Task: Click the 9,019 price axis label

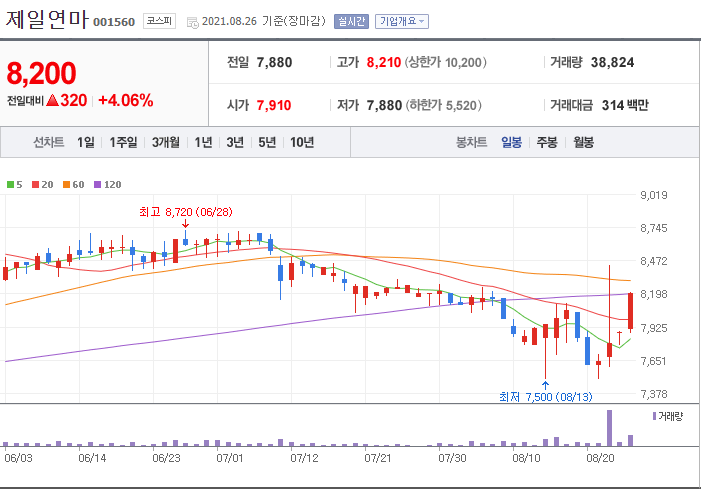Action: click(654, 195)
